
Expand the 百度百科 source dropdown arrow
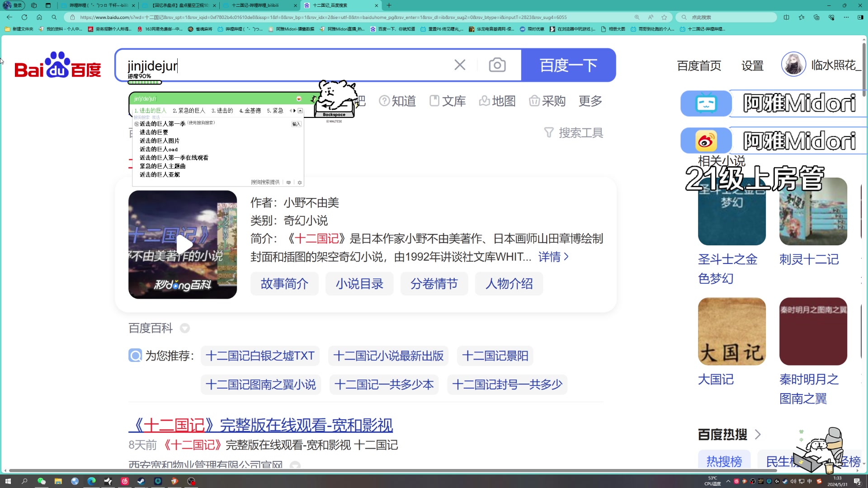pyautogui.click(x=184, y=328)
